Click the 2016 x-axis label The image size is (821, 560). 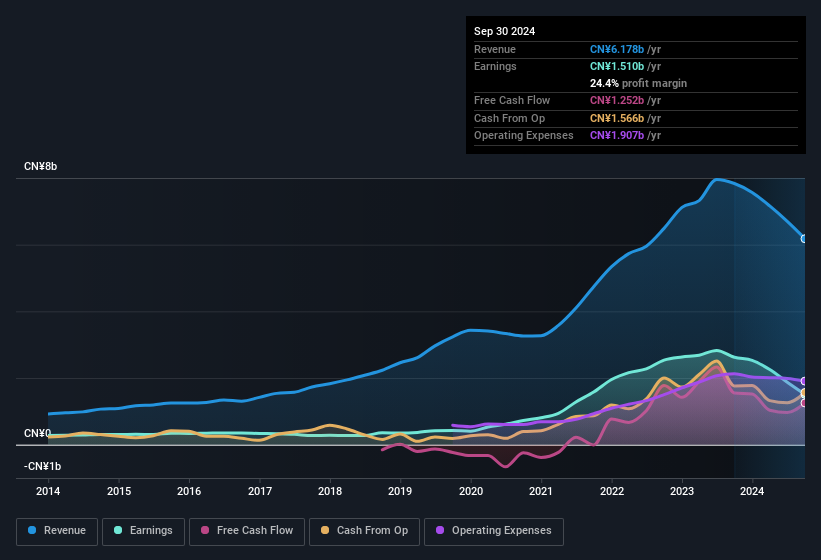[x=189, y=491]
